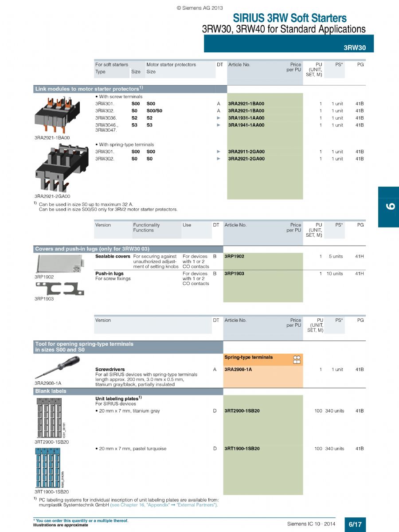Select article number 3RA1931-1AA00

click(246, 118)
